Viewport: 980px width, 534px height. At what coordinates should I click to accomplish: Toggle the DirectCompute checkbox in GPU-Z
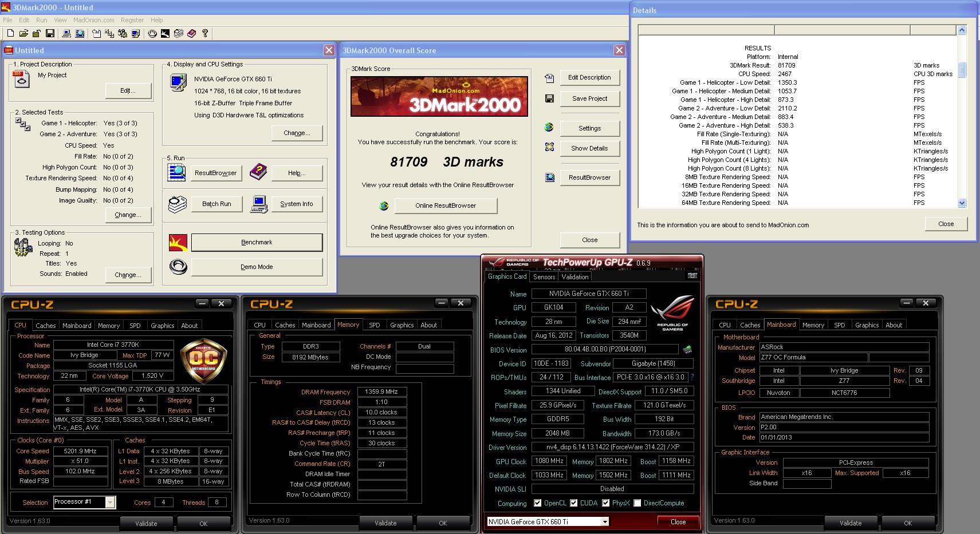[637, 503]
